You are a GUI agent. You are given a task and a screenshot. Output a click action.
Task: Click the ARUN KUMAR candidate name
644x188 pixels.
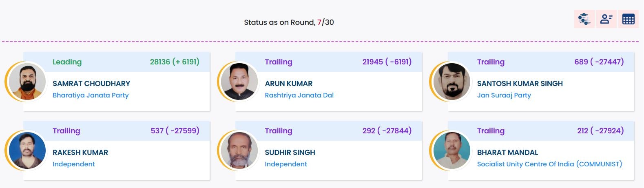[x=288, y=84]
